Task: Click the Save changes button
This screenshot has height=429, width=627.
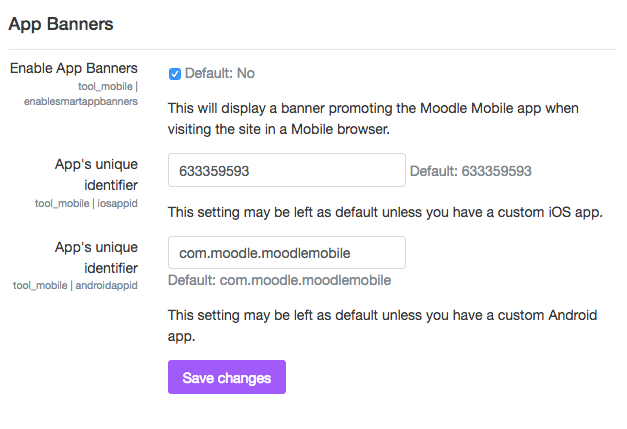Action: (227, 377)
